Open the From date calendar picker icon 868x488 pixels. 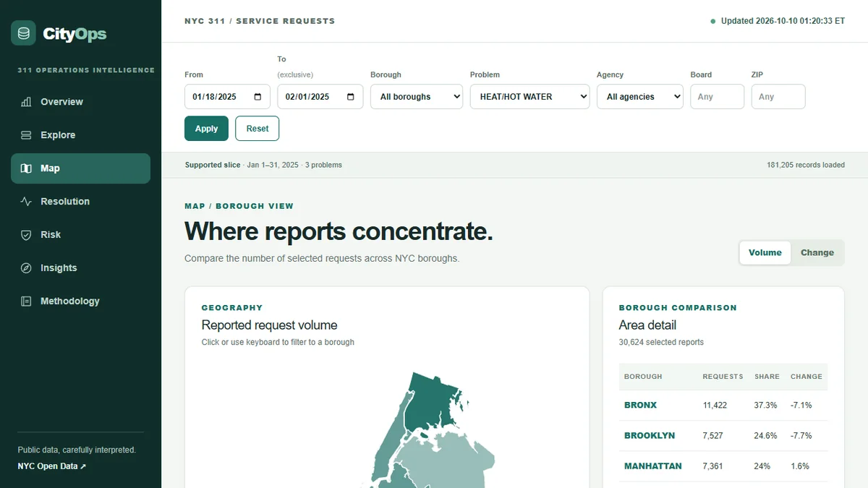click(258, 97)
